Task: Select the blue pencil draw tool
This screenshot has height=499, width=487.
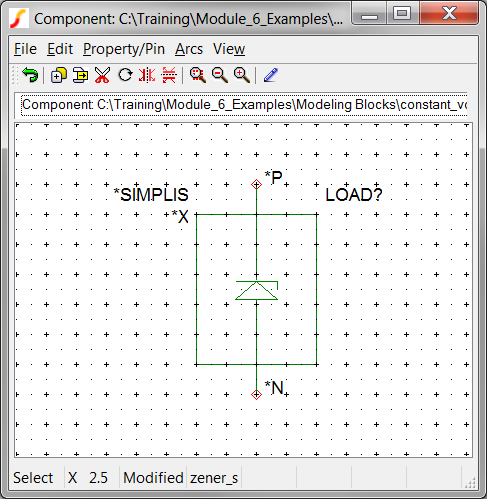Action: pos(270,75)
